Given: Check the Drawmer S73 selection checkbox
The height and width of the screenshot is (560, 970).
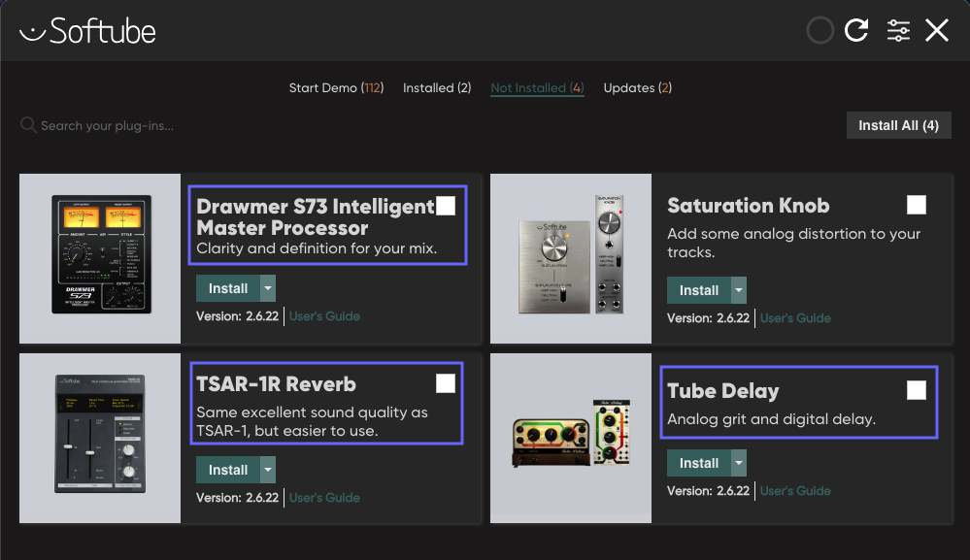Looking at the screenshot, I should [447, 205].
